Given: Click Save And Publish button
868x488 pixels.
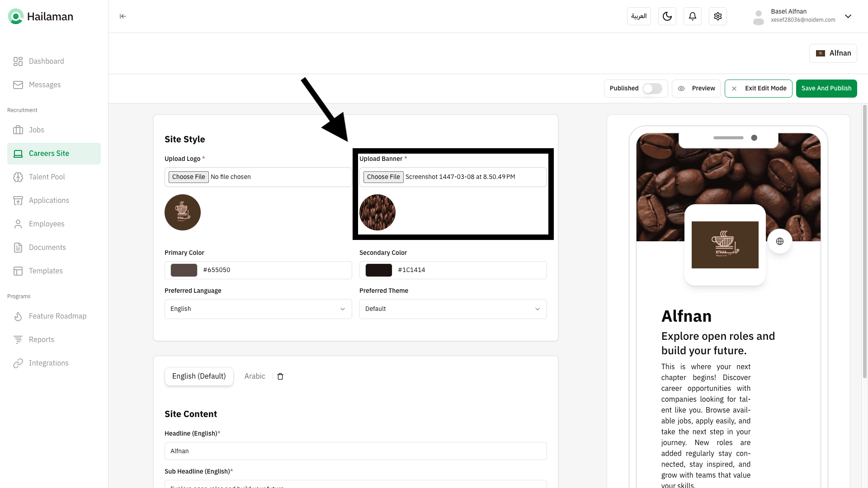Looking at the screenshot, I should point(826,89).
